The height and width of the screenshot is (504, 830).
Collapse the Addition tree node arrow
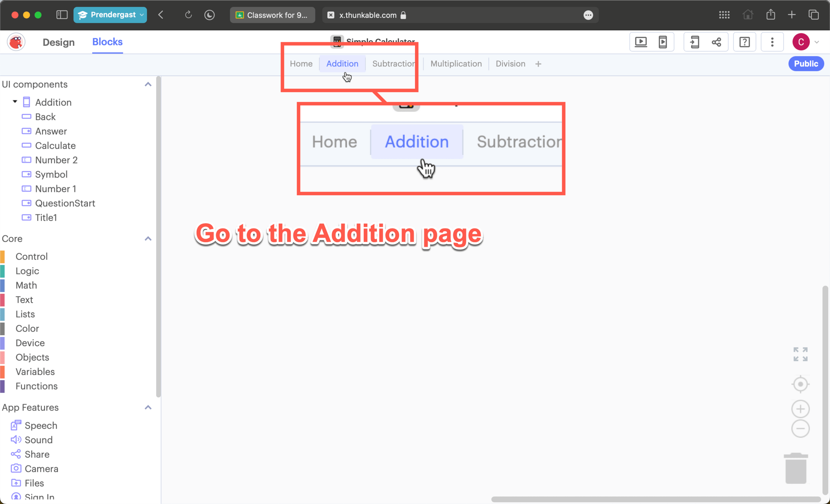tap(15, 102)
